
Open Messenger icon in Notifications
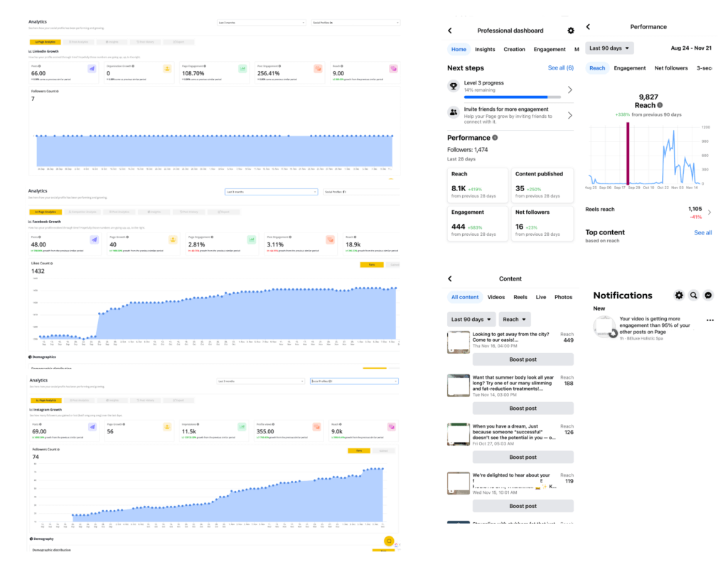click(x=708, y=295)
